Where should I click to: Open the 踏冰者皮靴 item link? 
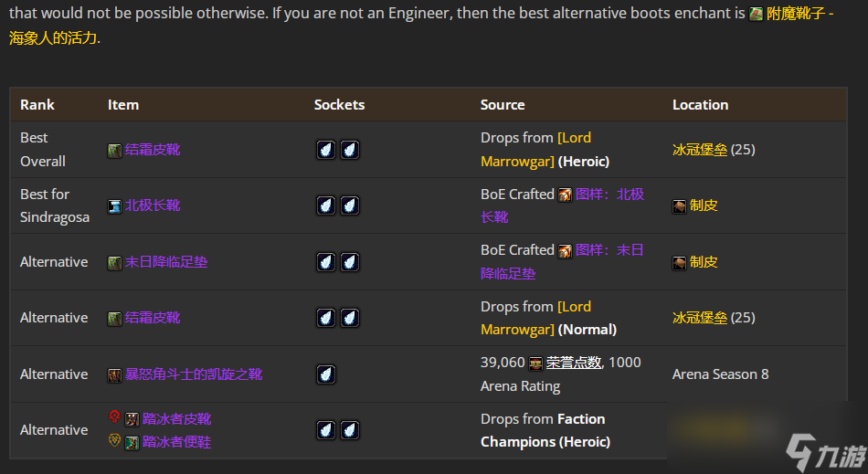pos(176,418)
